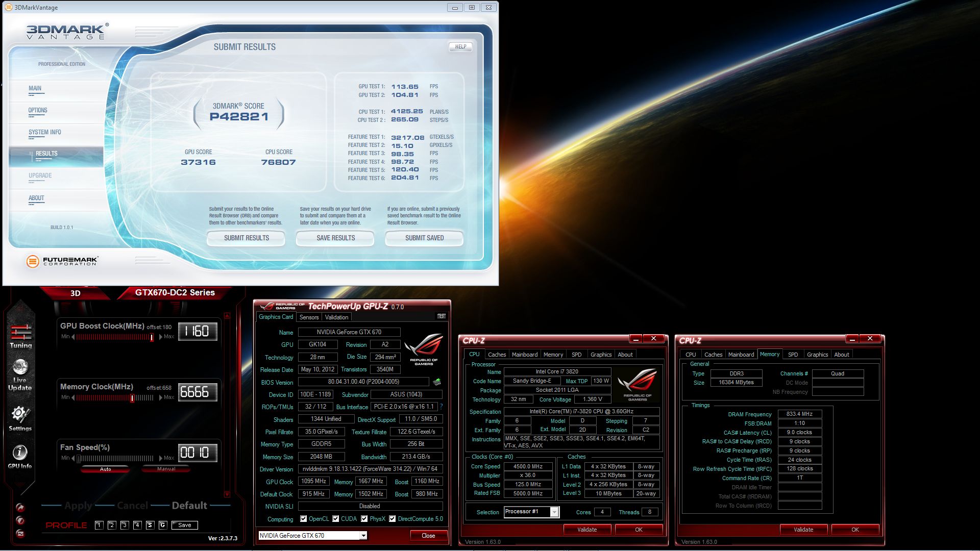Click the Memory Clock slider handle
This screenshot has height=551, width=980.
[x=132, y=398]
